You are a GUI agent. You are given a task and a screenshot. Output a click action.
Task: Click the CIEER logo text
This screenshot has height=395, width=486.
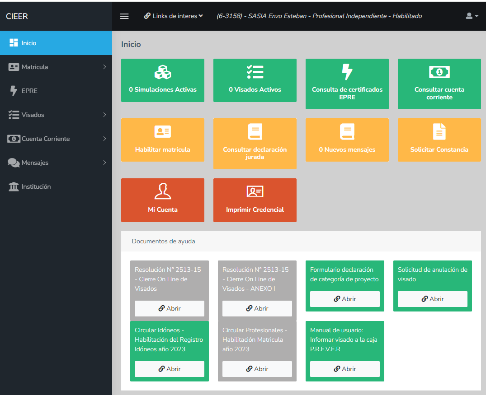[17, 16]
